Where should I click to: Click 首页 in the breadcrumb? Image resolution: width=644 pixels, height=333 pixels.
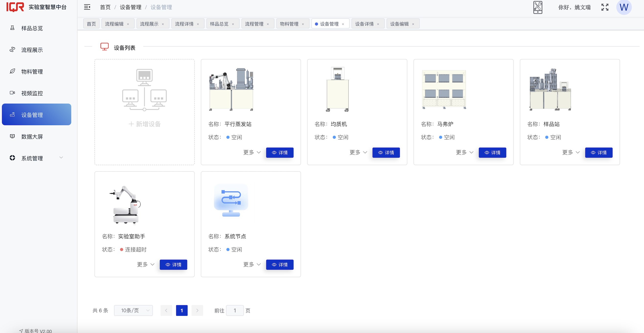click(105, 7)
